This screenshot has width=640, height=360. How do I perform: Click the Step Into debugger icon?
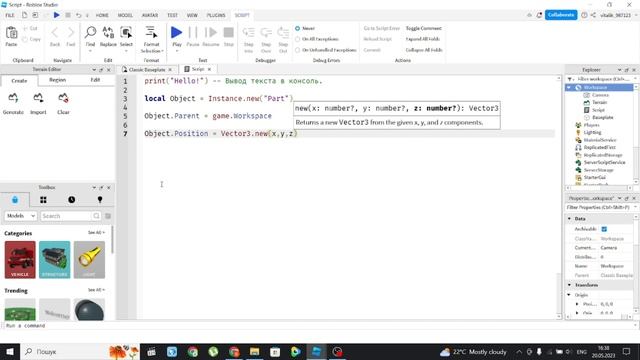[248, 32]
